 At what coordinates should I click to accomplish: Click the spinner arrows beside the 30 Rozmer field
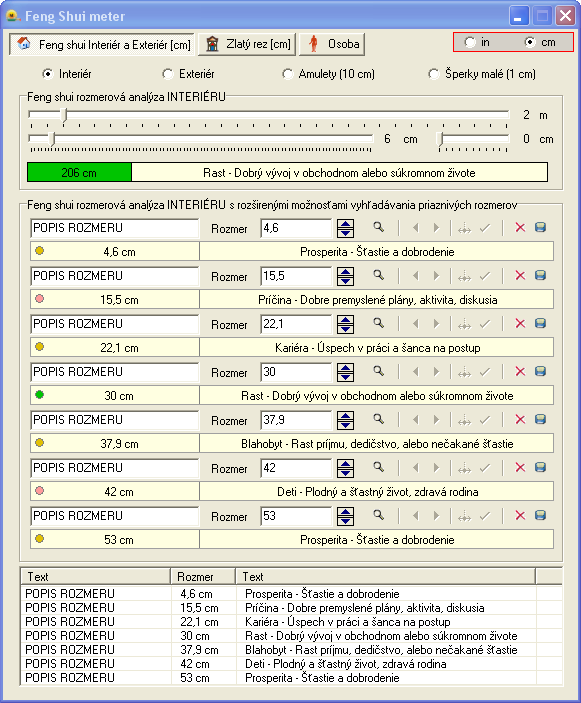point(345,372)
